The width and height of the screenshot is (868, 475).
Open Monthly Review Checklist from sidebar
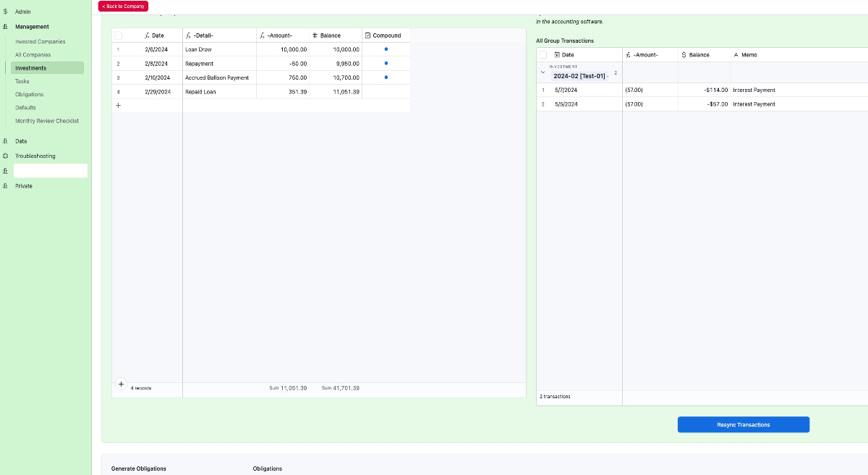[47, 121]
